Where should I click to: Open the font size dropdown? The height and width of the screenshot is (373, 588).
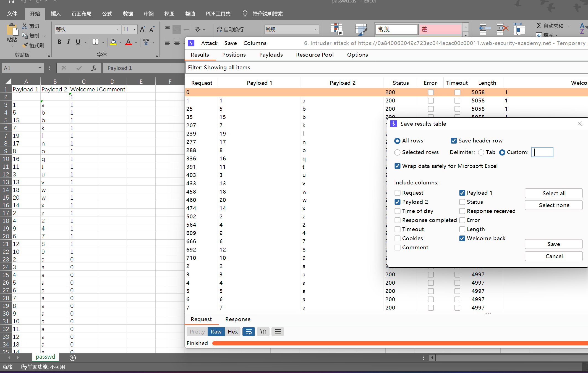tap(134, 29)
